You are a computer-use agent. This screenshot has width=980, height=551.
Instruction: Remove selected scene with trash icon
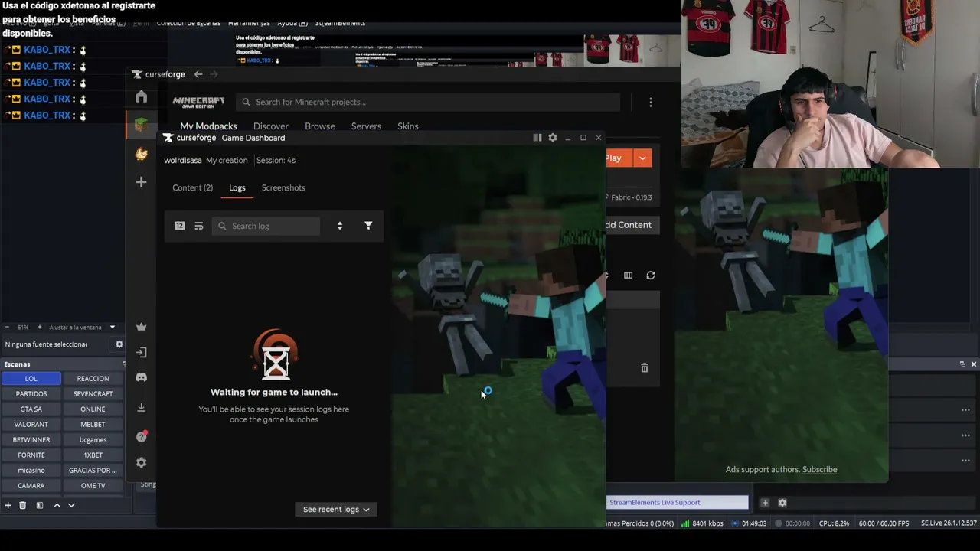(x=23, y=505)
